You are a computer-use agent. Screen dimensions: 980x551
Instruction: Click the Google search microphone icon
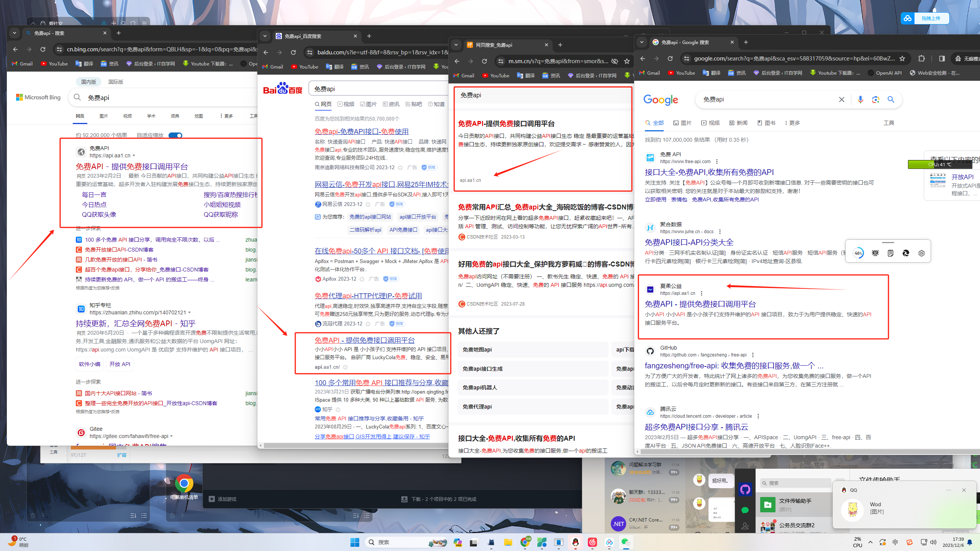coord(861,100)
